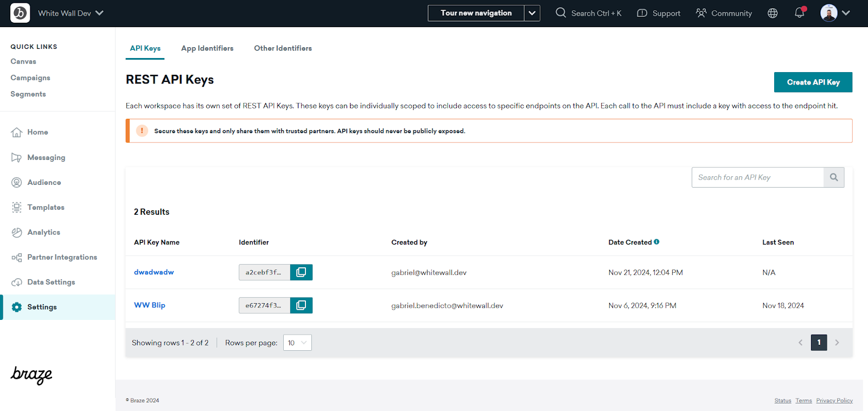The height and width of the screenshot is (411, 868).
Task: Click the user profile avatar
Action: click(828, 13)
